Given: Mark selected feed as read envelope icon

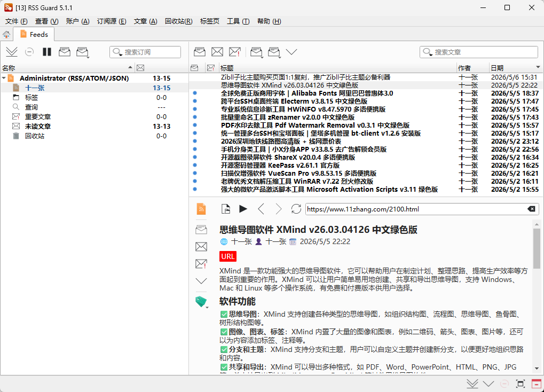Looking at the screenshot, I should (x=65, y=52).
